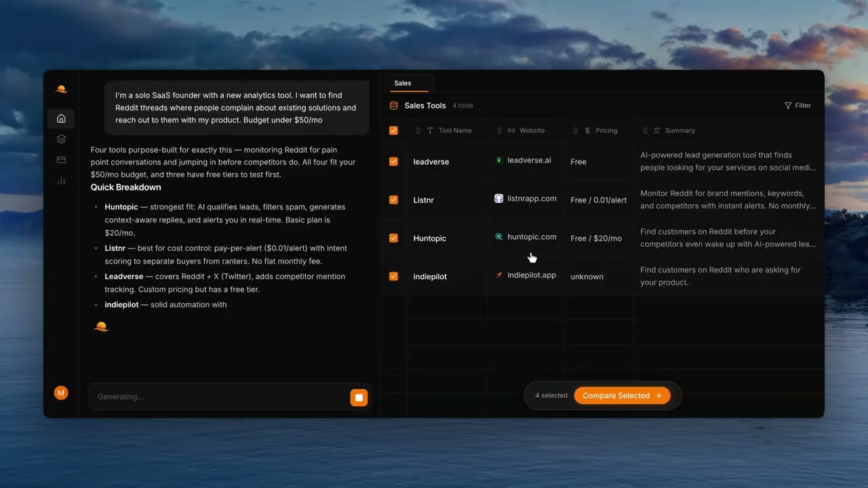The width and height of the screenshot is (868, 488).
Task: Click the lines icon in Summary header
Action: tap(656, 131)
